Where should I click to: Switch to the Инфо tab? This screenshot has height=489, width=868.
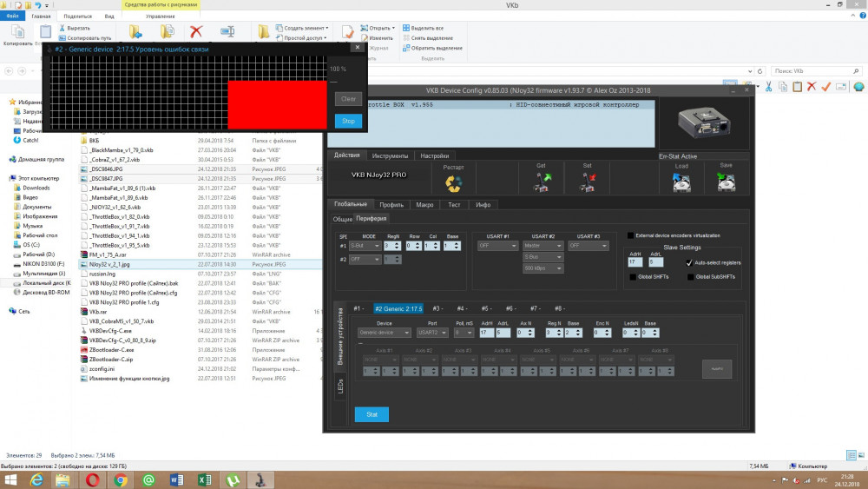pos(483,204)
